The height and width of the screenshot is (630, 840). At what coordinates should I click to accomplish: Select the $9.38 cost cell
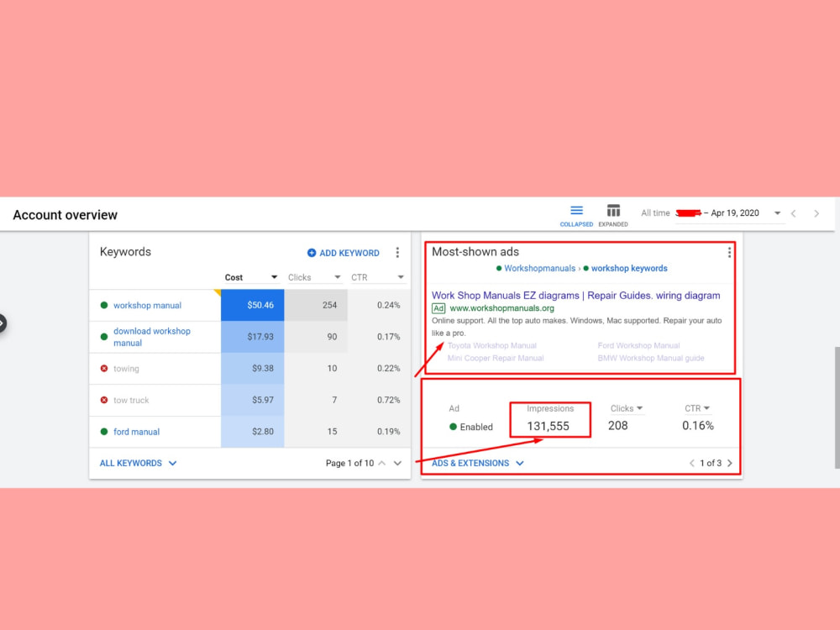[x=252, y=369]
